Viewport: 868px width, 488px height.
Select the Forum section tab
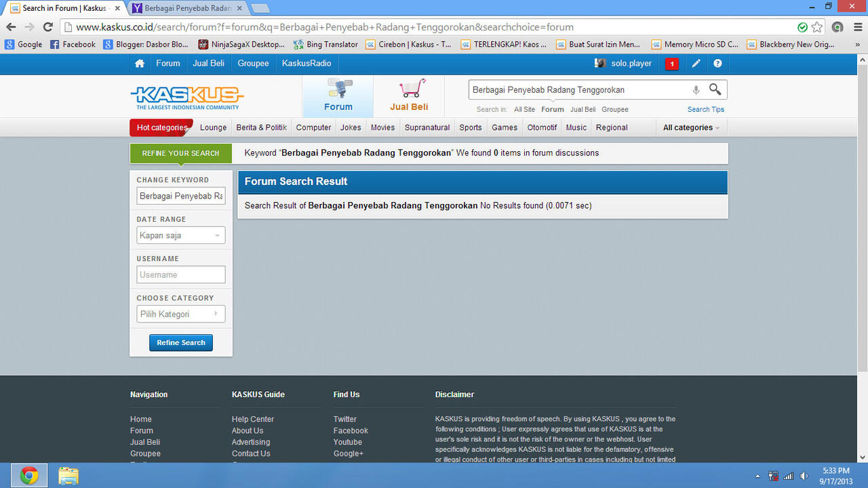(x=338, y=96)
